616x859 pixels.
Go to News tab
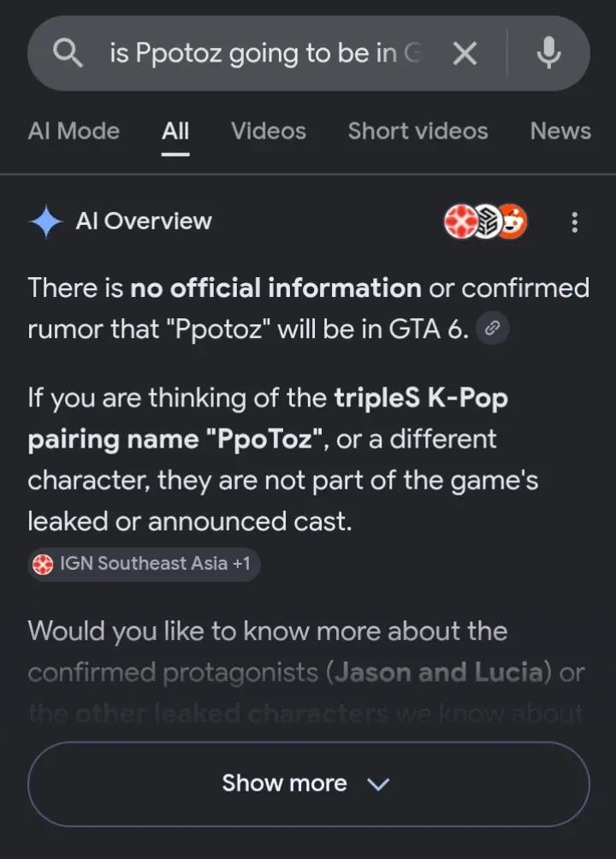click(560, 131)
